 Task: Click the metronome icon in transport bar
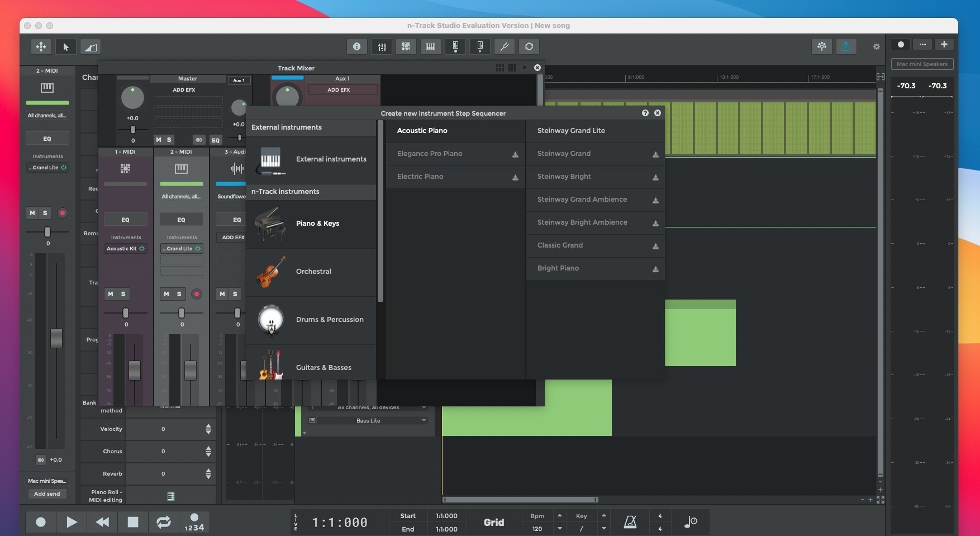630,522
